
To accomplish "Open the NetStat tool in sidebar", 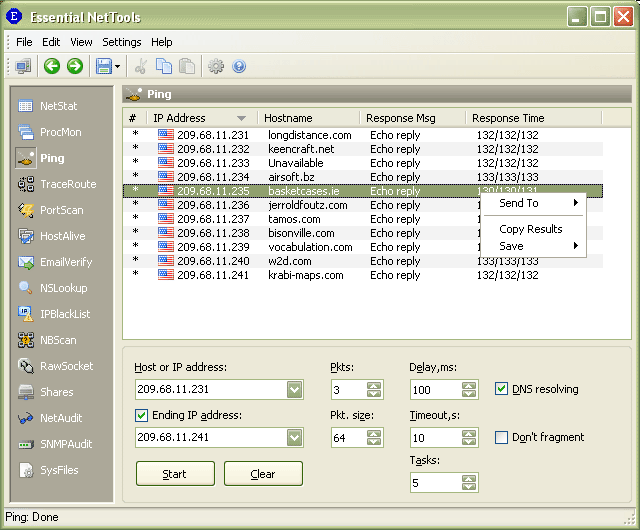I will [47, 106].
